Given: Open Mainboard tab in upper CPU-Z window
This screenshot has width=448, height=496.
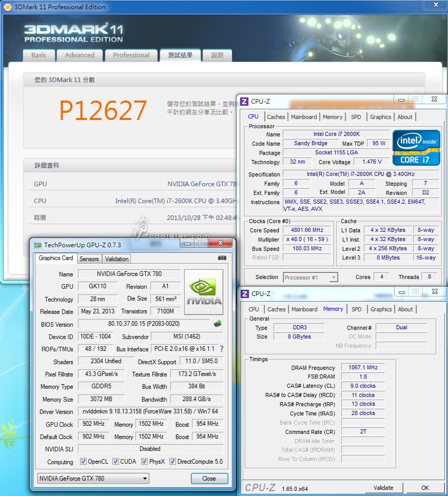Looking at the screenshot, I should tap(304, 117).
